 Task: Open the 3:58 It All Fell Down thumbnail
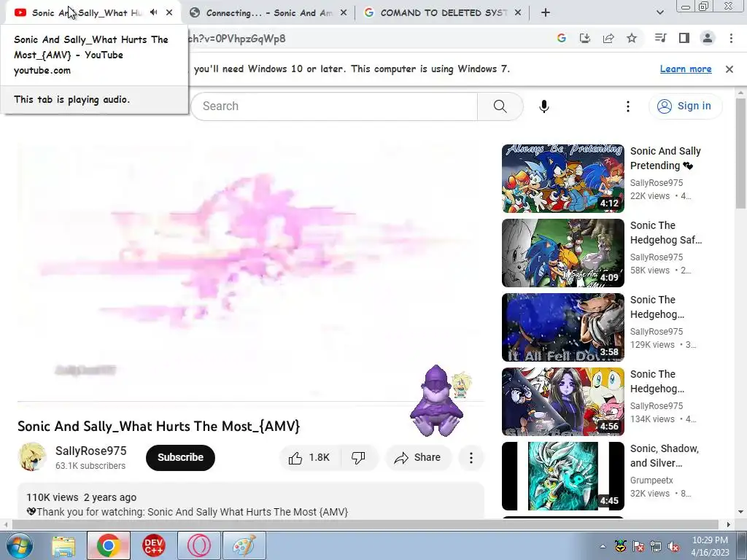pos(562,327)
